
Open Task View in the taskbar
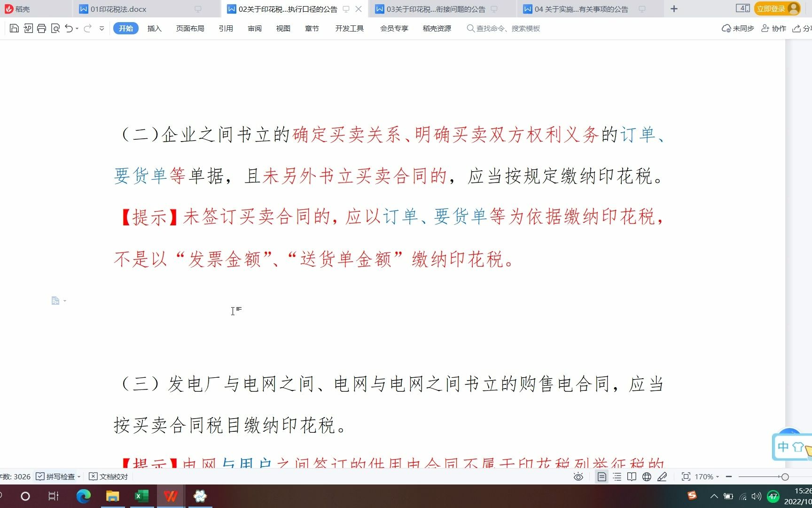point(54,496)
